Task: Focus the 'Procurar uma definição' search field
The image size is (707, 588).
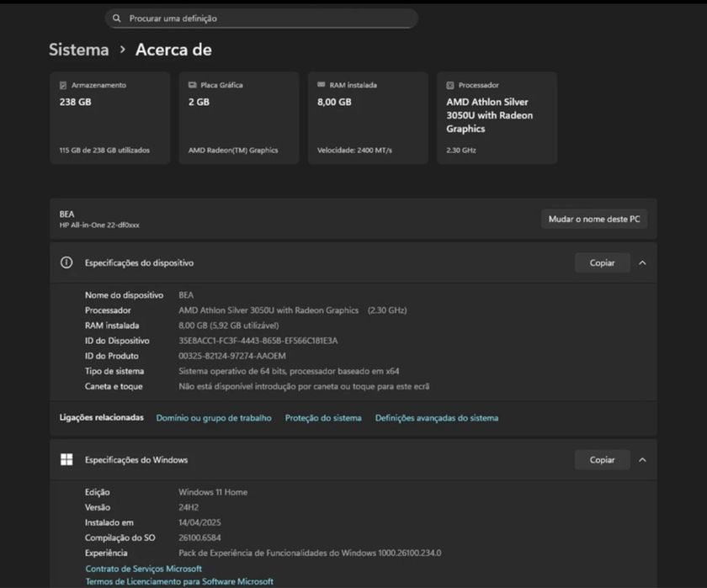Action: (x=262, y=19)
